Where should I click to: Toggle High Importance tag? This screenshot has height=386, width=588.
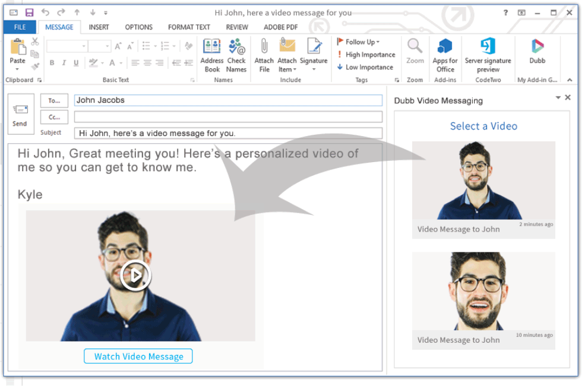tap(366, 55)
